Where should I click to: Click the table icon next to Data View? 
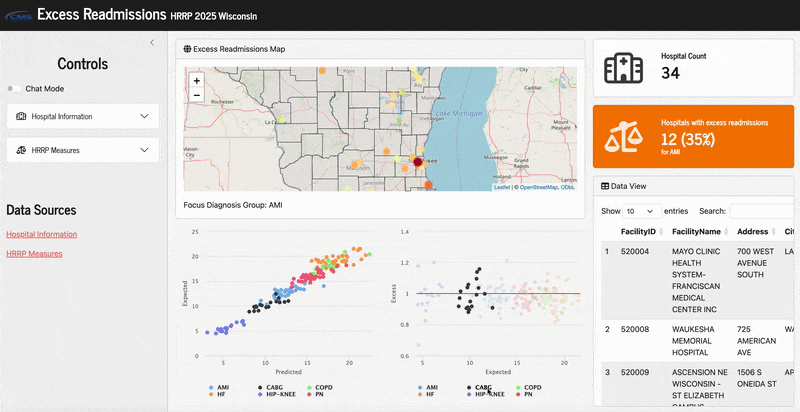coord(605,187)
